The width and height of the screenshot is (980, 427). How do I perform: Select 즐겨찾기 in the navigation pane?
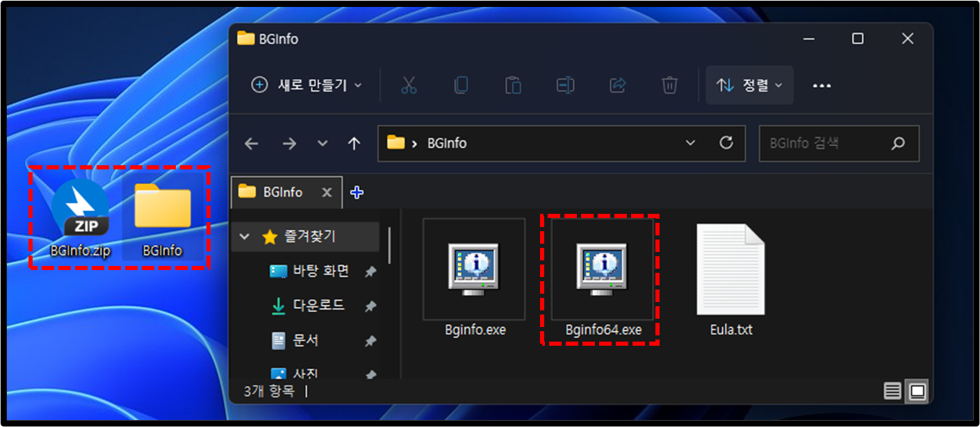coord(306,237)
